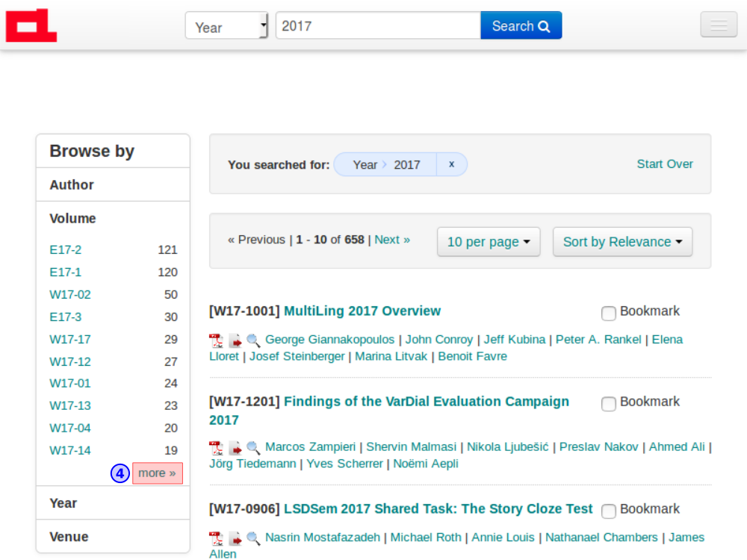Image resolution: width=747 pixels, height=560 pixels.
Task: Click export icon for VarDial Evaluation Campaign
Action: 235,447
